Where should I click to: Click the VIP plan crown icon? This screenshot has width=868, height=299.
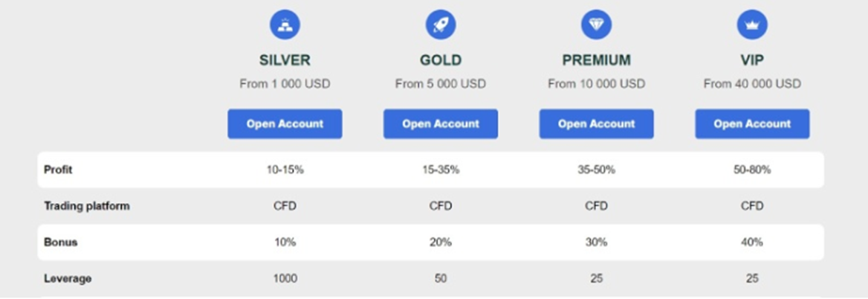point(752,25)
